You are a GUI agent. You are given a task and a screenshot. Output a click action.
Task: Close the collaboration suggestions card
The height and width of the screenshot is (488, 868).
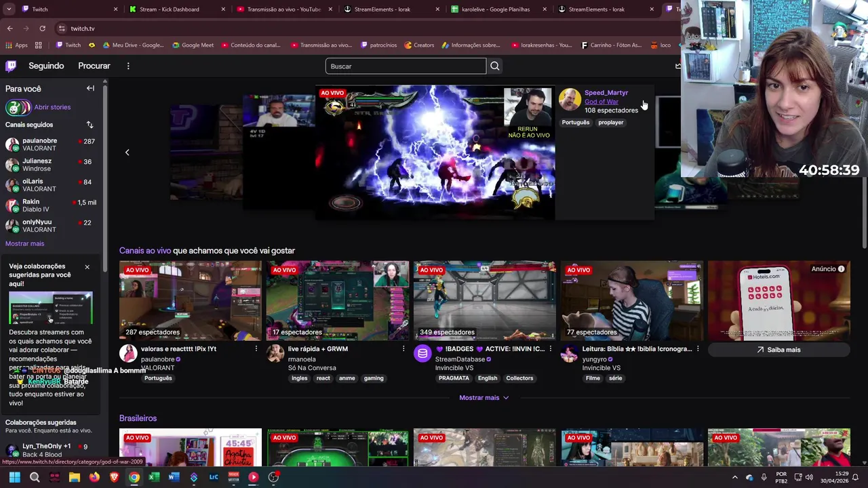[87, 267]
